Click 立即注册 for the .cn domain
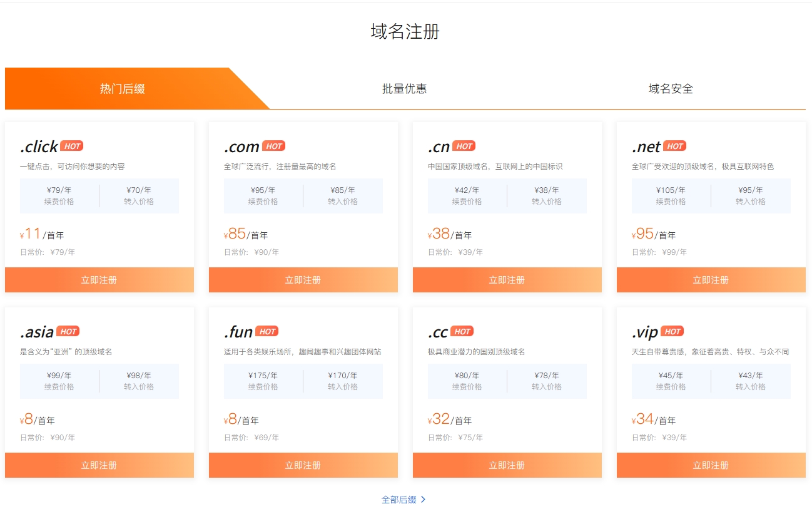Viewport: 812px width, 509px height. coord(507,280)
